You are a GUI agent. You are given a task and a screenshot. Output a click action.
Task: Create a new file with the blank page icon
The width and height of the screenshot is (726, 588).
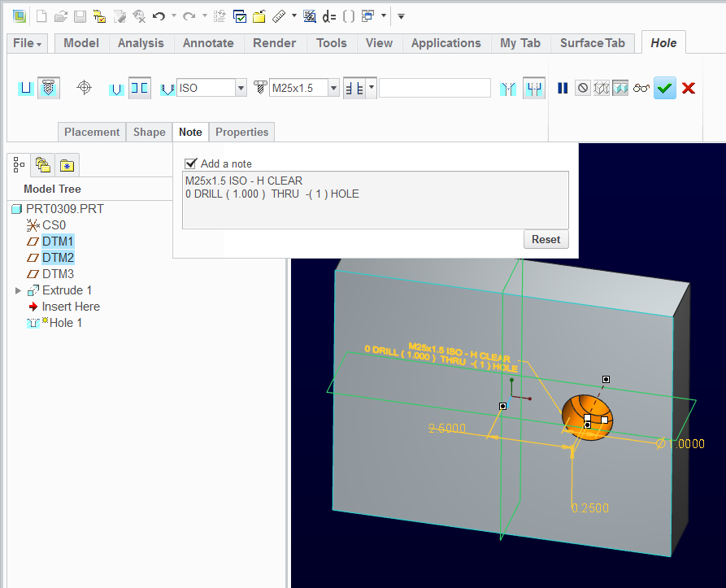pyautogui.click(x=41, y=16)
